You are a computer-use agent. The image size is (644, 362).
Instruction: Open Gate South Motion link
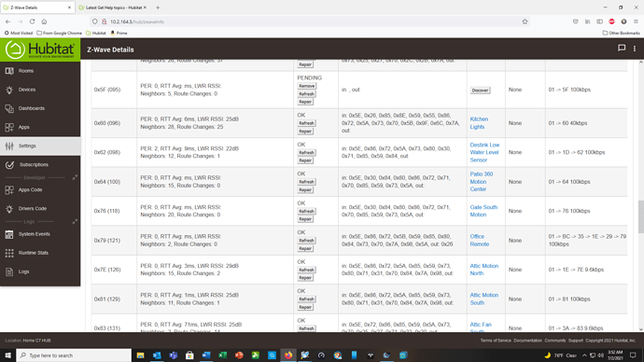coord(483,211)
